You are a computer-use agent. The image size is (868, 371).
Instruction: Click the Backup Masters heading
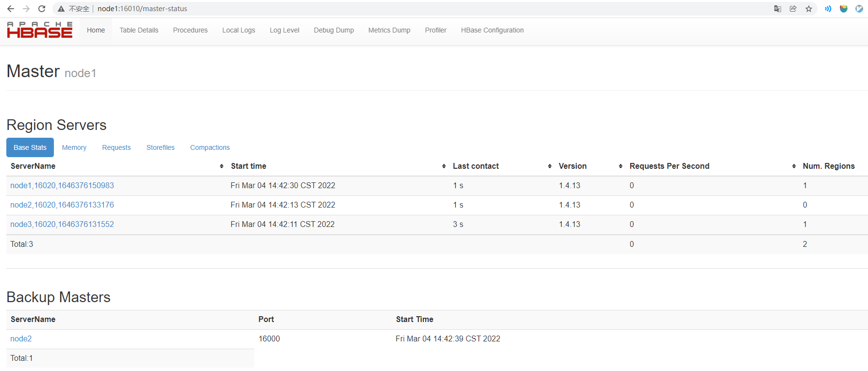(59, 297)
